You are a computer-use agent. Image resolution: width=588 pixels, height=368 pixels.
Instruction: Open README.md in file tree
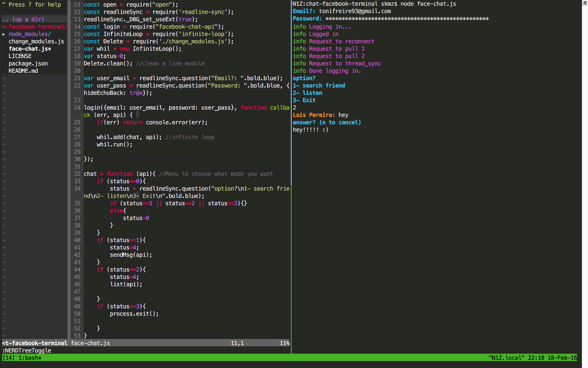[23, 71]
